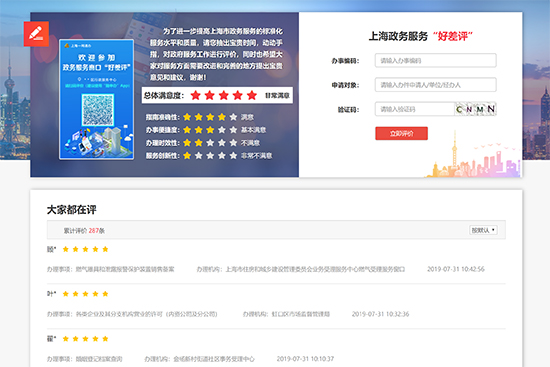Click the red pencil edit icon
Viewport: 550px width, 367px height.
tap(36, 34)
